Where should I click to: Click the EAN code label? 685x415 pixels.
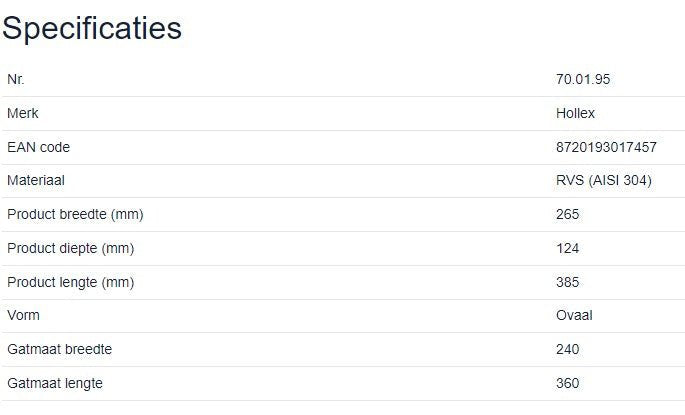point(39,147)
